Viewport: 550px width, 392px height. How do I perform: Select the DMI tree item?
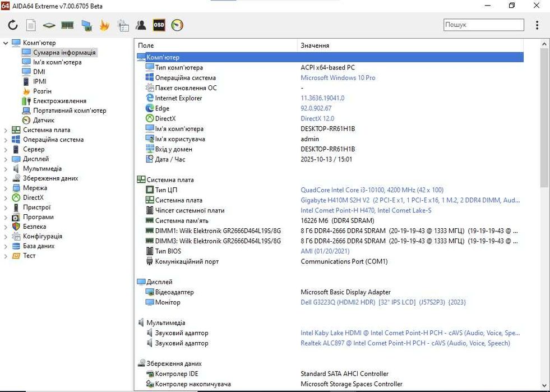[x=39, y=72]
